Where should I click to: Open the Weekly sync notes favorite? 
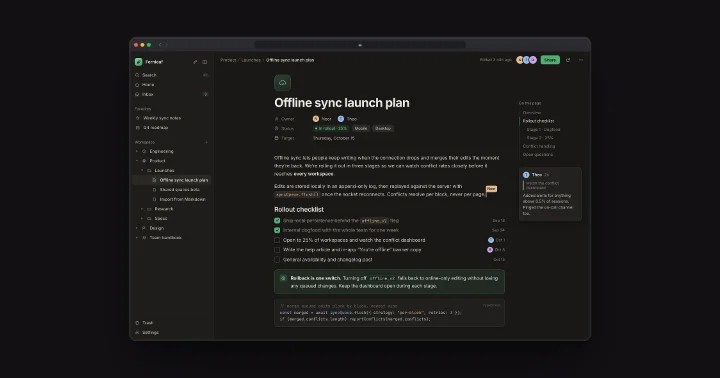click(x=172, y=118)
